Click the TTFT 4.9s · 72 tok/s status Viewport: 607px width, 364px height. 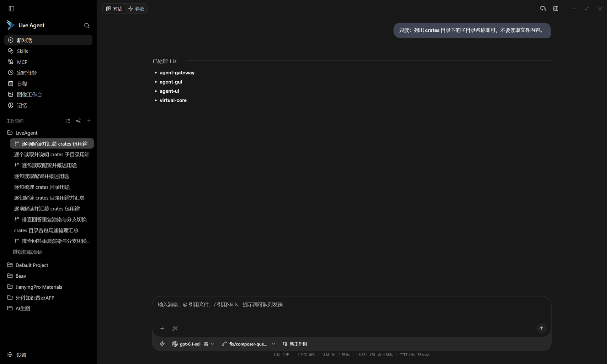coord(415,355)
